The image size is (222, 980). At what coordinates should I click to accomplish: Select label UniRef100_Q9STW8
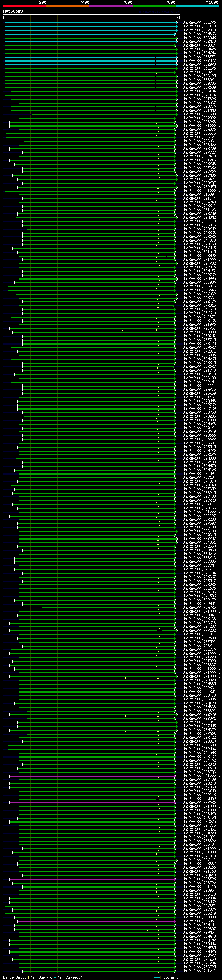(199, 496)
